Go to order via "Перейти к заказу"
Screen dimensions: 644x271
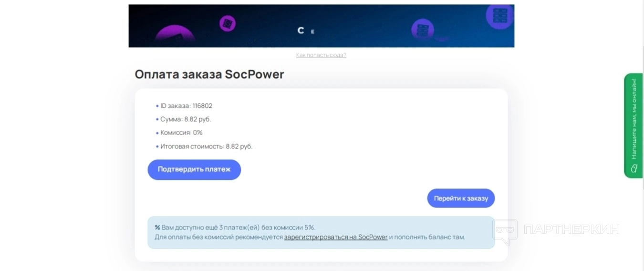pos(461,198)
